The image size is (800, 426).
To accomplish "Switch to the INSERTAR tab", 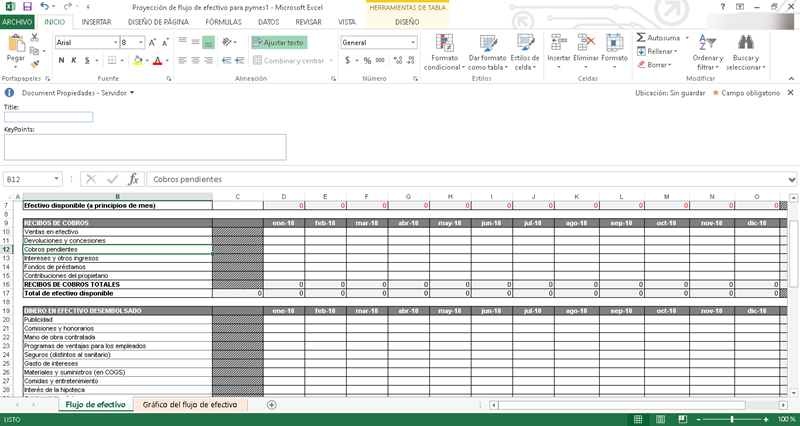I will 96,22.
